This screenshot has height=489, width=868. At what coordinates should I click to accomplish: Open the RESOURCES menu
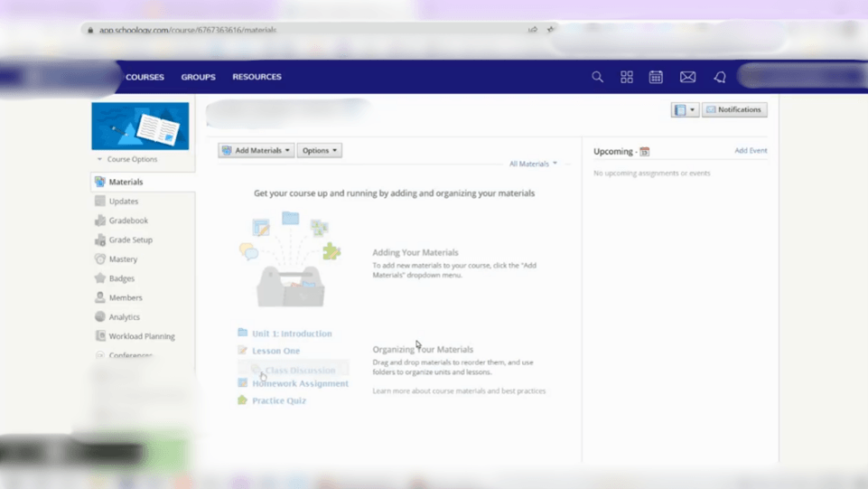257,77
